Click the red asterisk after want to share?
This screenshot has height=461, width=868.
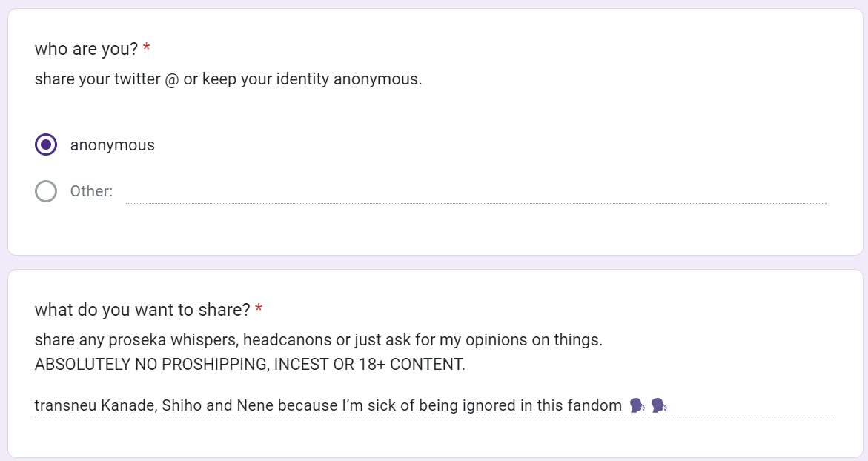(x=259, y=308)
